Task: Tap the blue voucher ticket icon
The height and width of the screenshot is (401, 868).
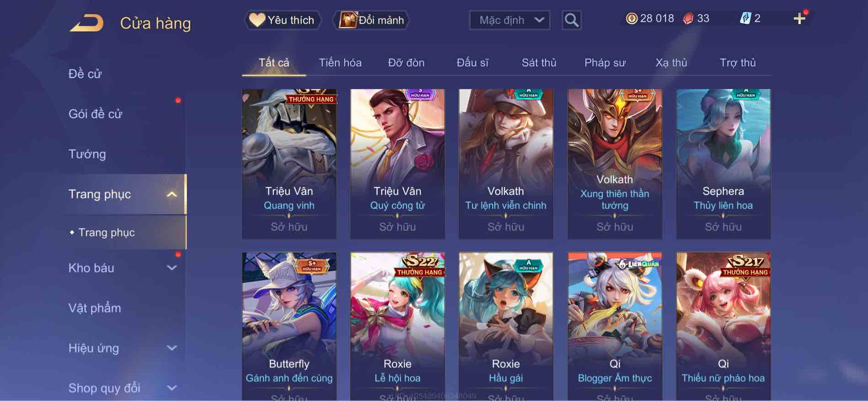Action: point(745,18)
